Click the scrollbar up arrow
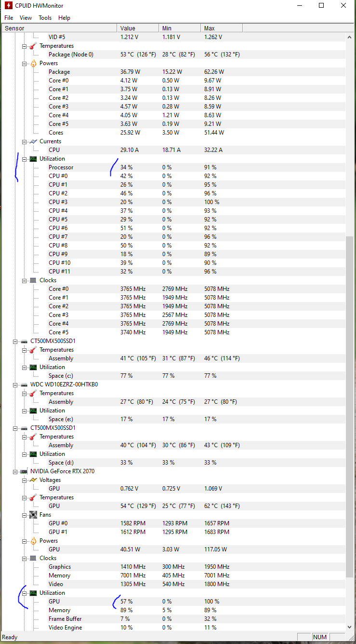Screen dimensions: 356x644 point(350,37)
